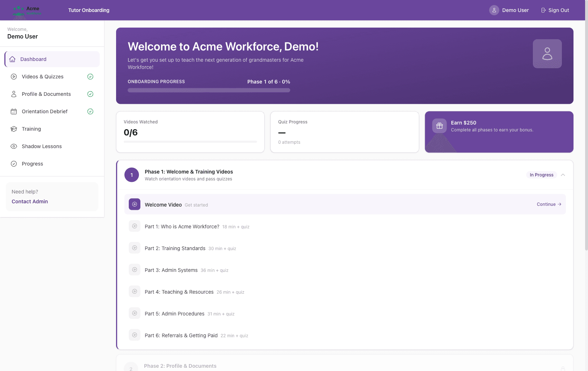Screen dimensions: 588x371
Task: Click the gift icon in the bonus banner
Action: (x=439, y=126)
